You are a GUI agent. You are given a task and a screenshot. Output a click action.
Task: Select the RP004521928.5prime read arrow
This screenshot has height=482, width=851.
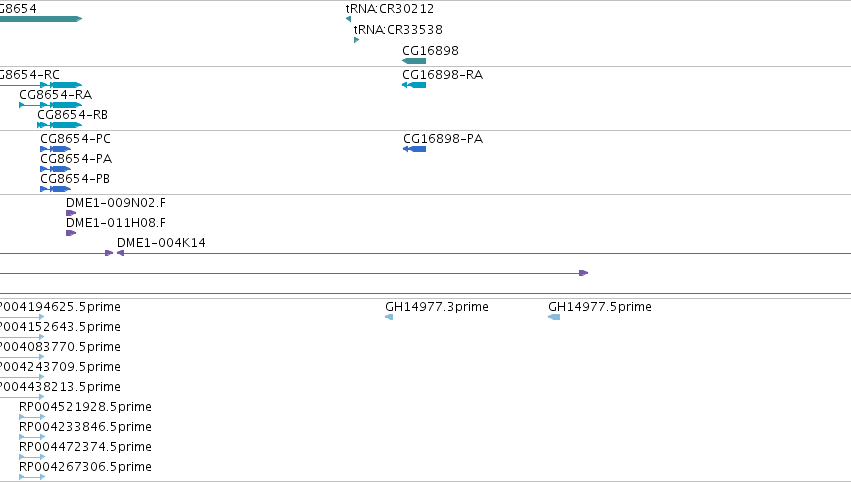pyautogui.click(x=32, y=417)
